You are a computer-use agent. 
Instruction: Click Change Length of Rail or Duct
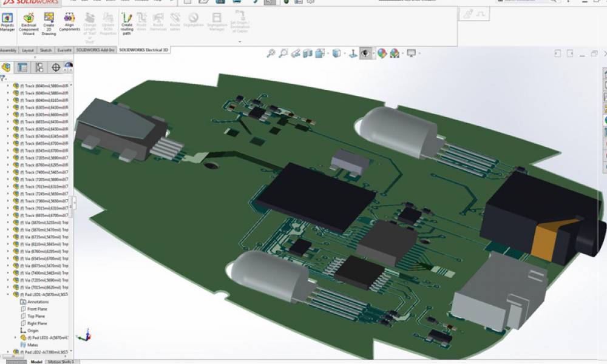click(89, 27)
